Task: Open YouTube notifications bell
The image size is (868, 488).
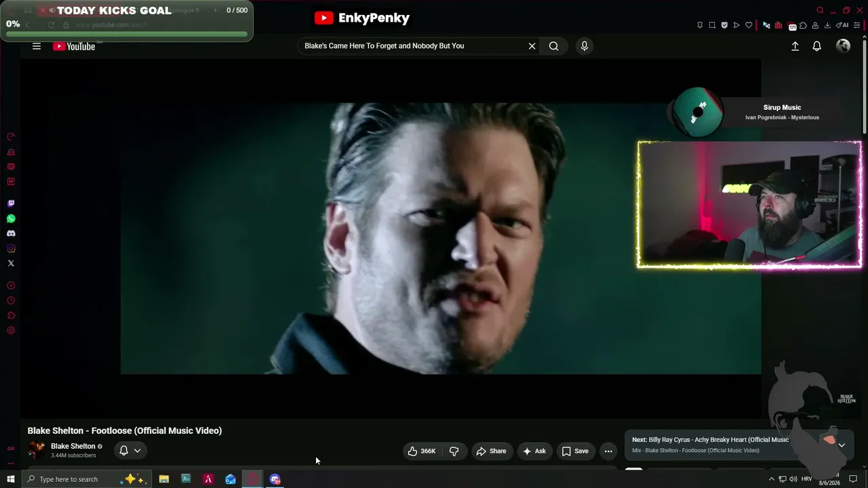Action: [x=817, y=46]
